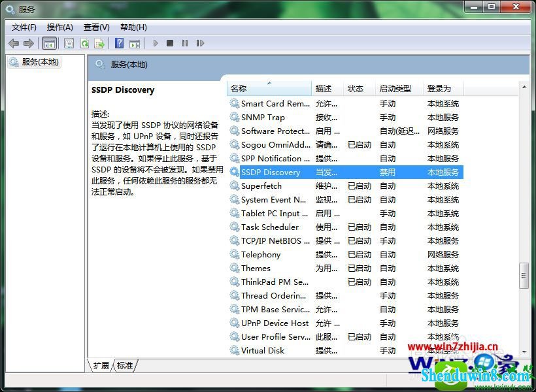Click the Export List toolbar icon

[x=99, y=43]
